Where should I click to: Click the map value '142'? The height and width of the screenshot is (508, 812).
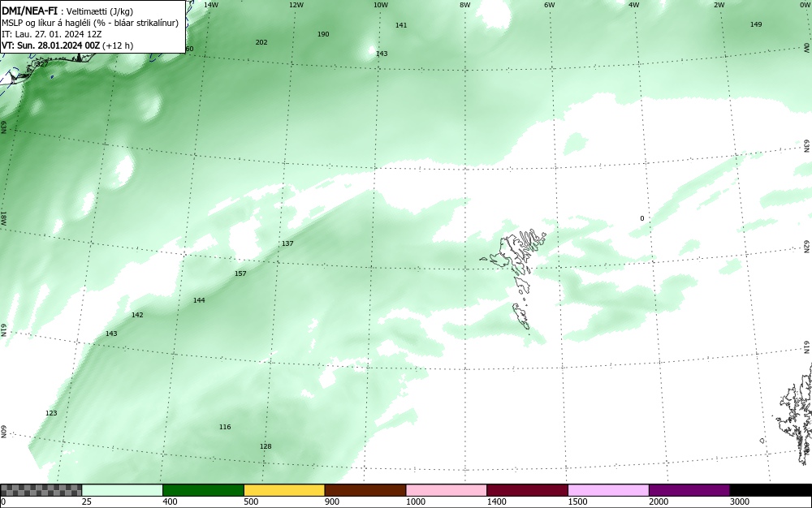click(x=137, y=315)
